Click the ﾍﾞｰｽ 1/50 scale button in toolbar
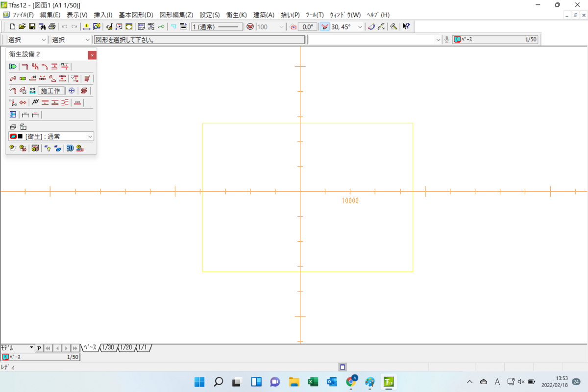The width and height of the screenshot is (588, 392). pyautogui.click(x=495, y=40)
